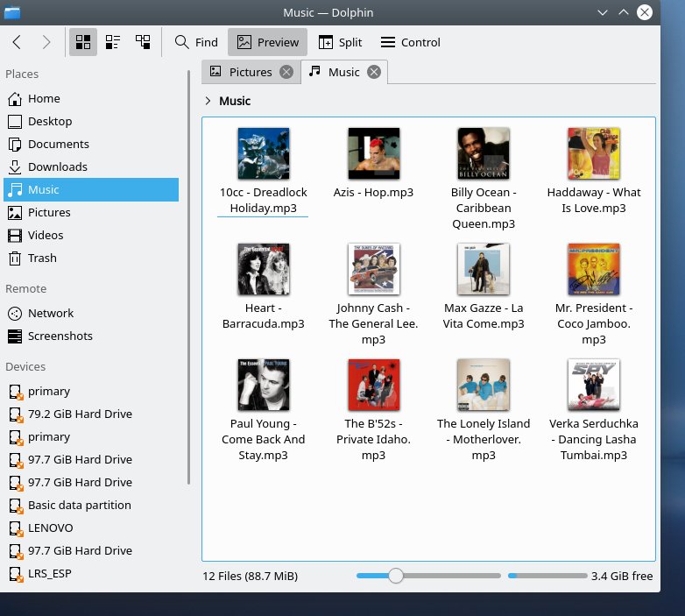Switch to the Pictures tab
This screenshot has height=616, width=685.
(x=251, y=72)
